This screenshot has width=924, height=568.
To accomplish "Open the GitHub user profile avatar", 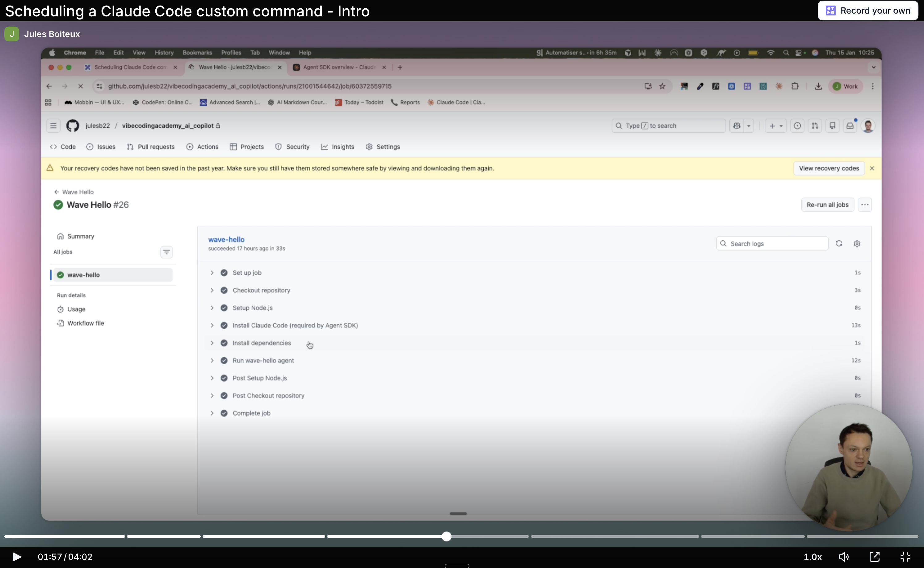I will point(868,126).
